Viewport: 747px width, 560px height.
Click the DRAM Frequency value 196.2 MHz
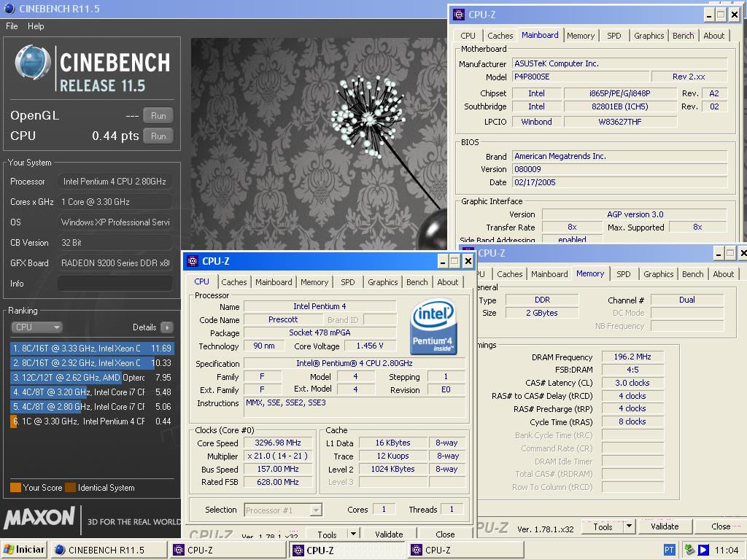[x=632, y=357]
